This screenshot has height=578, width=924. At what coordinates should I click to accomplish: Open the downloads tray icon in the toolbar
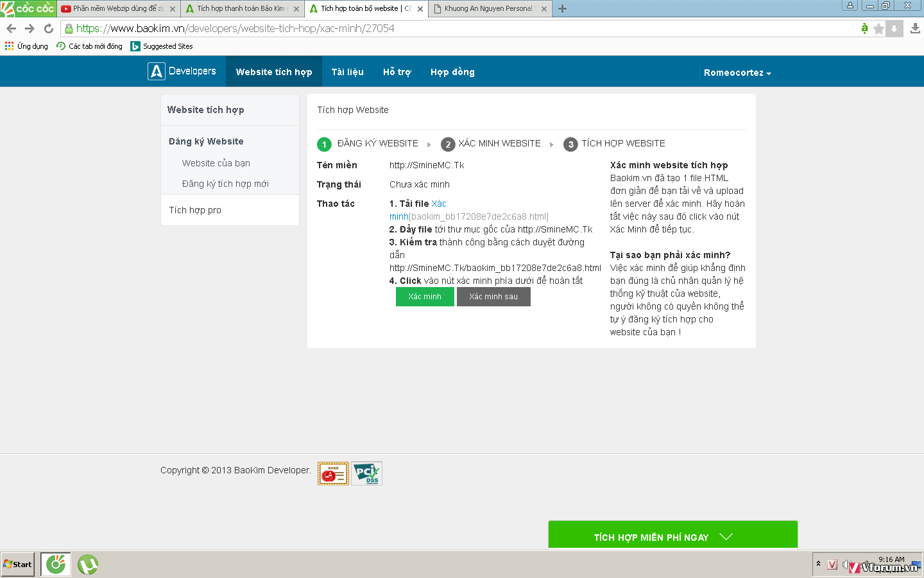915,28
